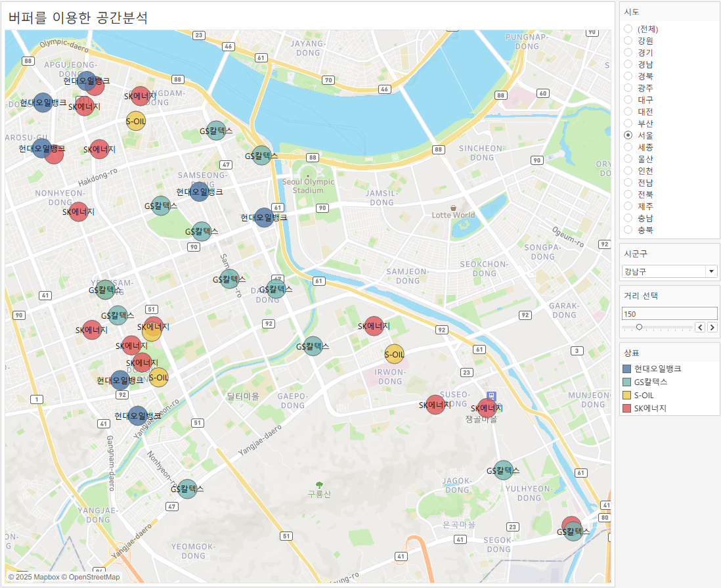The width and height of the screenshot is (721, 588).
Task: Click the SK에너지 marker right of Apgujeong
Action: (x=141, y=96)
